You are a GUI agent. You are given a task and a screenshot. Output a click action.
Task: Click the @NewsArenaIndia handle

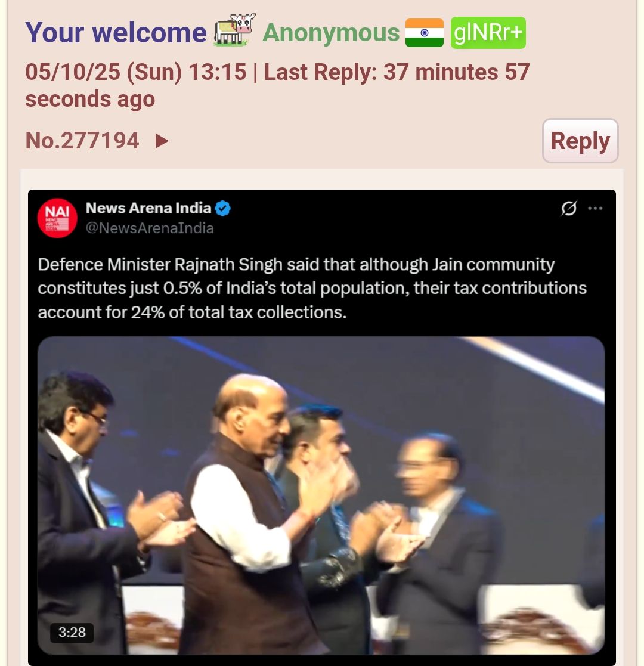(x=150, y=228)
